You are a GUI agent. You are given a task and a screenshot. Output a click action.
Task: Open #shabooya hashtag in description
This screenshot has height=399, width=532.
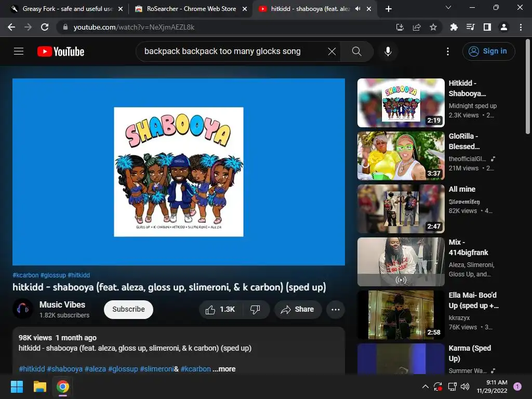point(64,369)
